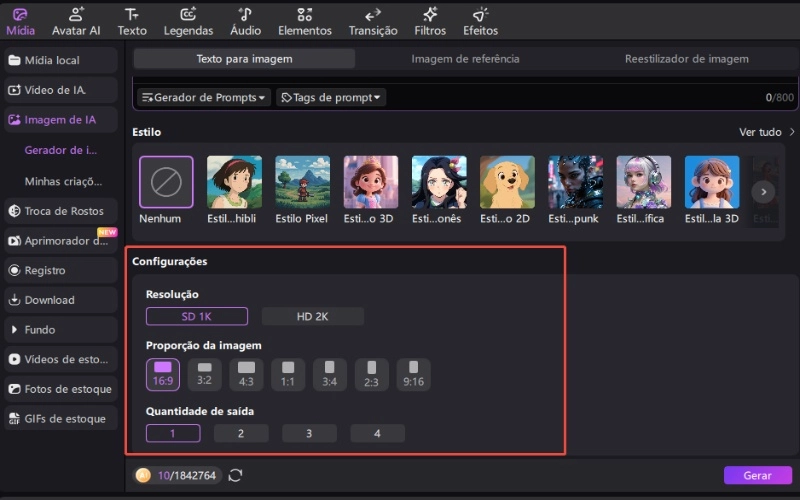Open the Elementos tab

pos(305,22)
